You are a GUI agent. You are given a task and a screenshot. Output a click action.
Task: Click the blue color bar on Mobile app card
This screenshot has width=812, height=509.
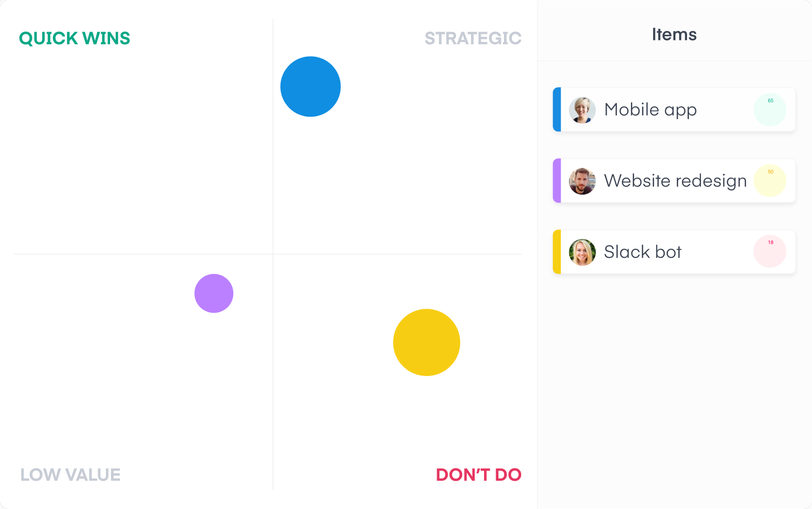pos(556,110)
